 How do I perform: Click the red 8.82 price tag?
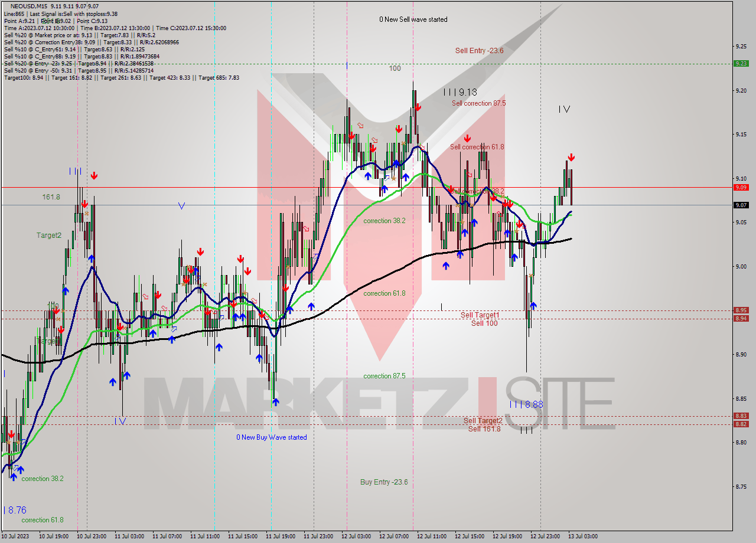741,424
